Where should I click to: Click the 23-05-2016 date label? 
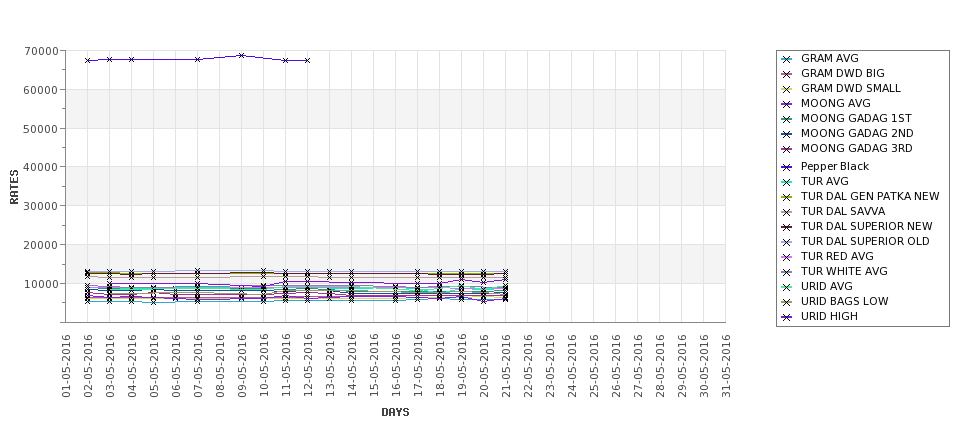pyautogui.click(x=549, y=366)
